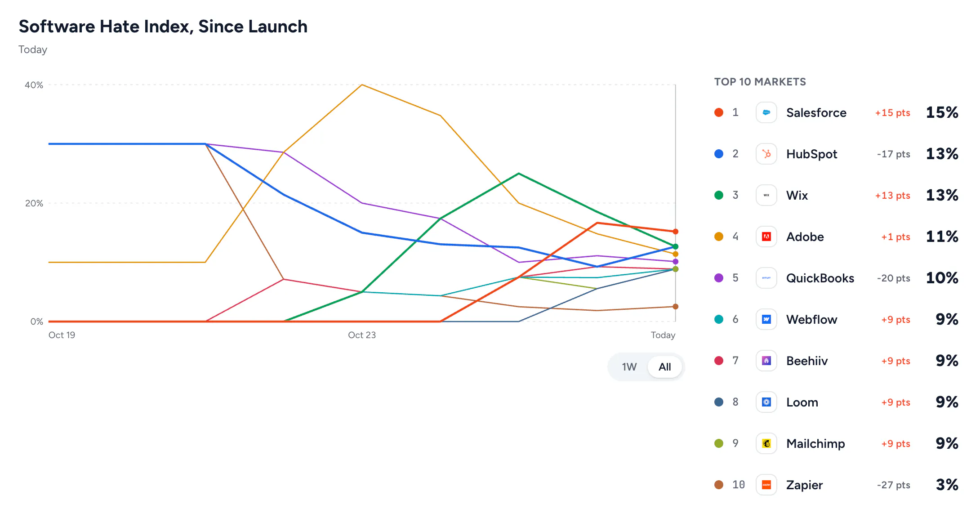Click the blue HubSpot legend dot

pos(719,154)
